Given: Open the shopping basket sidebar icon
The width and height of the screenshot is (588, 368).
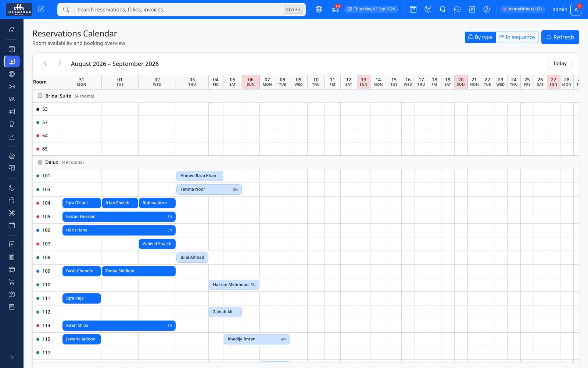Looking at the screenshot, I should (x=12, y=156).
